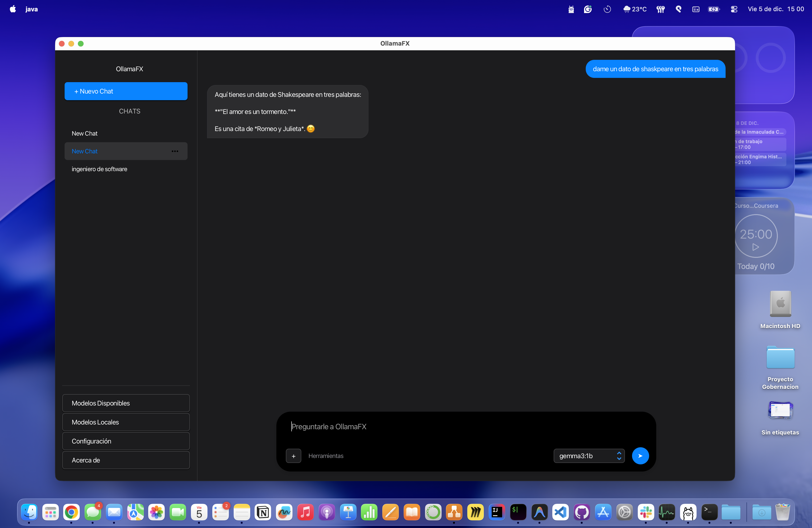The width and height of the screenshot is (812, 528).
Task: Open Photos from the Dock
Action: (157, 512)
